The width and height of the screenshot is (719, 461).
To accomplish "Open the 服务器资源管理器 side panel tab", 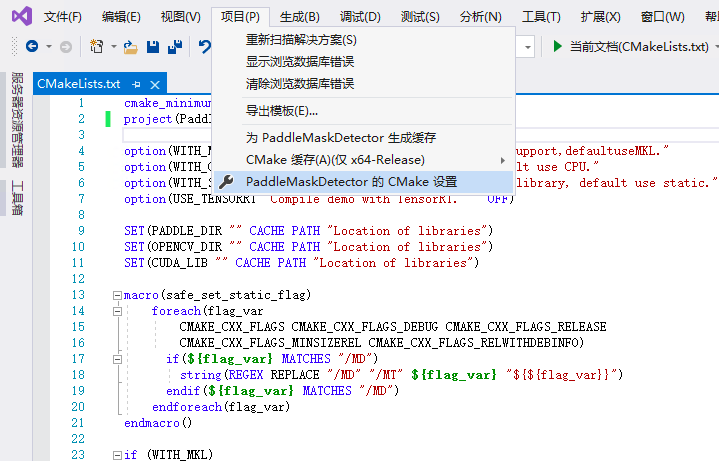I will tap(17, 120).
